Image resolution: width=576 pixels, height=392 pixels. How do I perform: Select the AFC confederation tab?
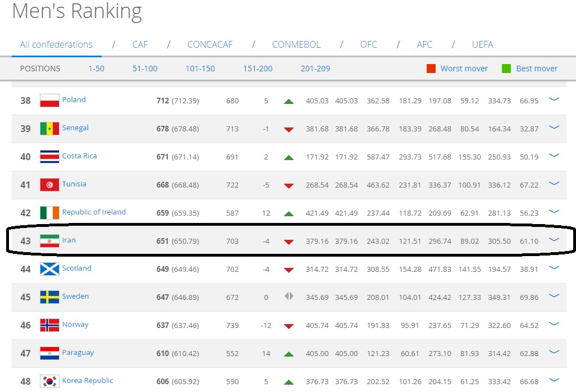click(424, 44)
